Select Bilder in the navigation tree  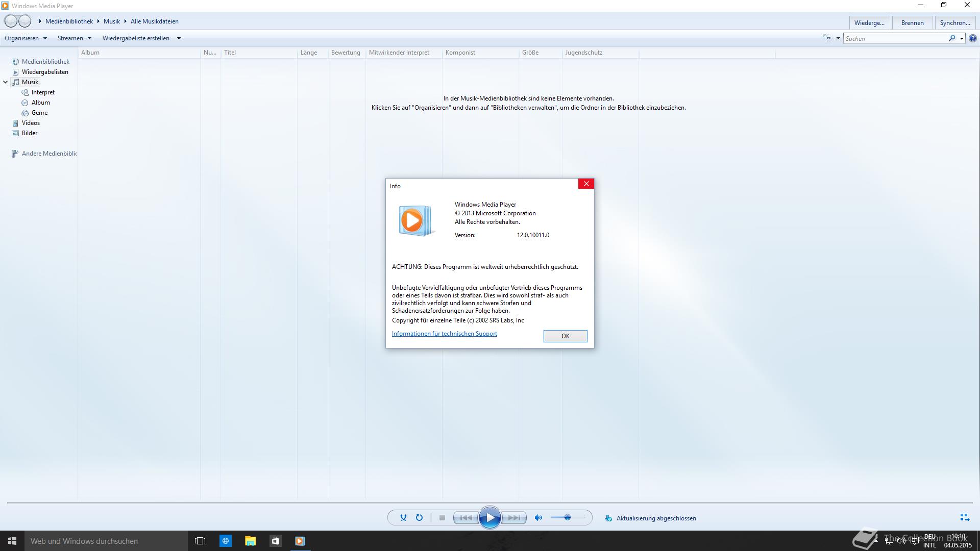[x=30, y=133]
